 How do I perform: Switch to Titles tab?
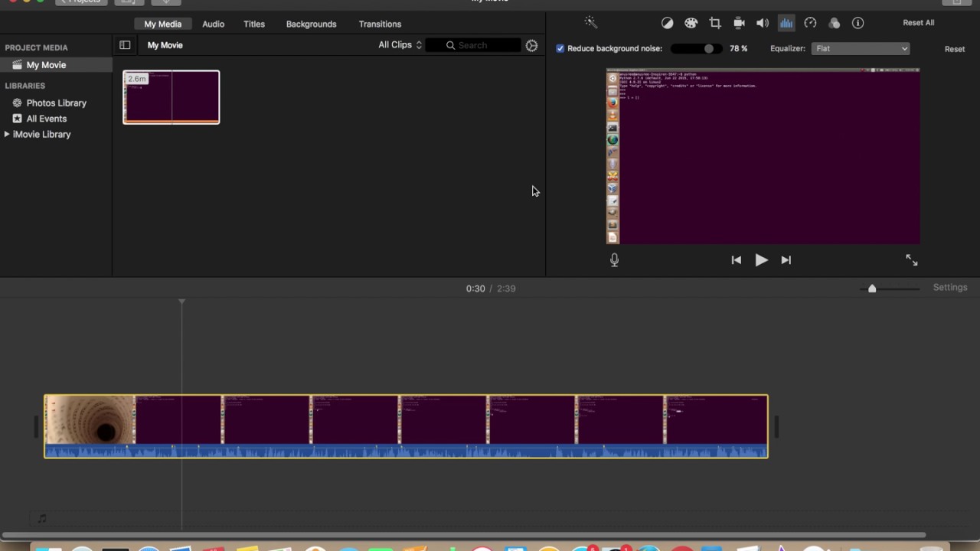click(254, 24)
